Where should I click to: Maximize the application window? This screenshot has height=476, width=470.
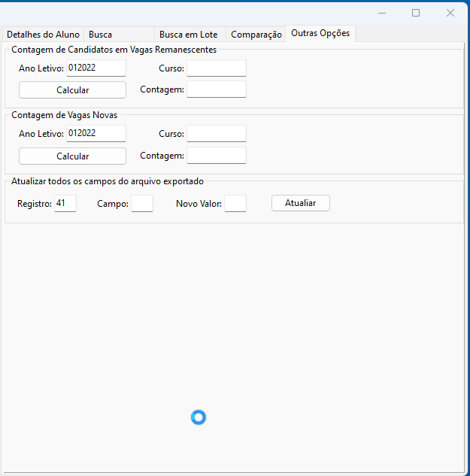tap(416, 13)
